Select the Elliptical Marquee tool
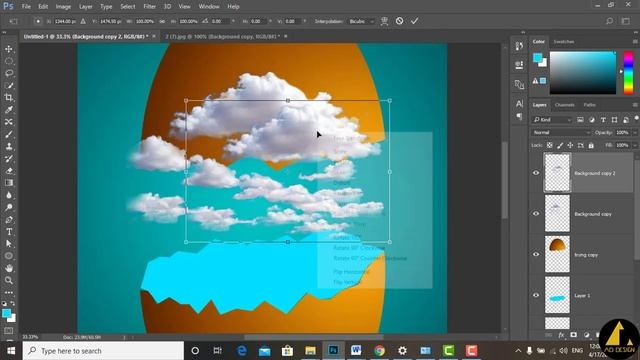This screenshot has height=360, width=640. click(9, 61)
